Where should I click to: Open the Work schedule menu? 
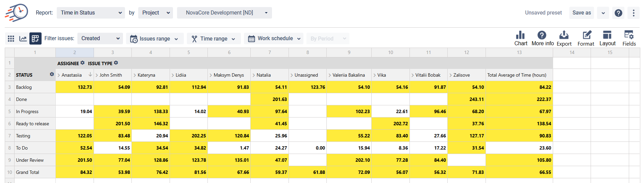coord(274,38)
